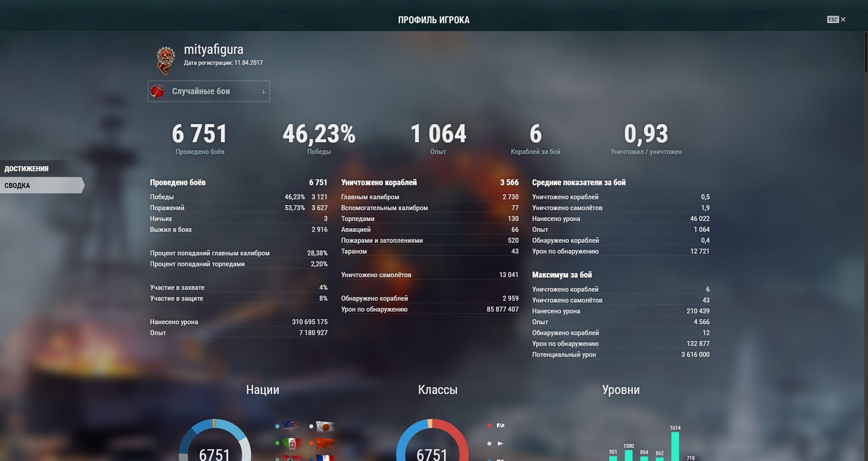Click the Выжил в боях row label
Screen dimensions: 868x461
coord(171,230)
